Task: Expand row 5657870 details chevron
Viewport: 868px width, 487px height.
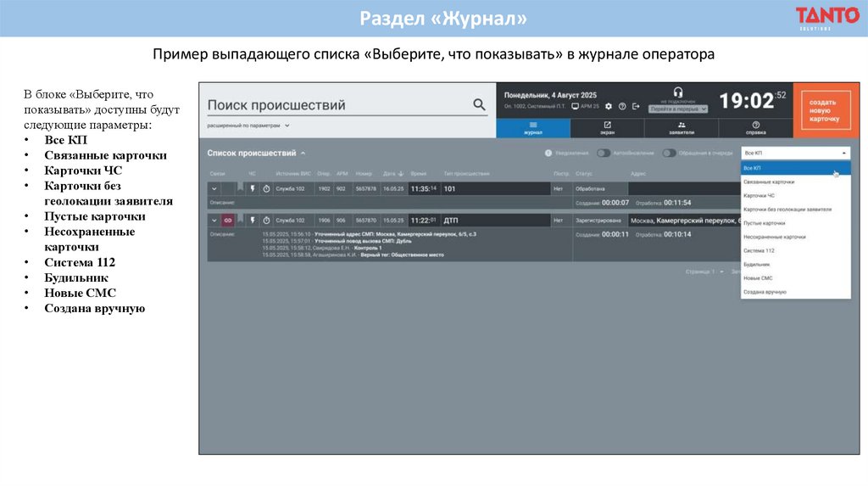Action: (214, 221)
